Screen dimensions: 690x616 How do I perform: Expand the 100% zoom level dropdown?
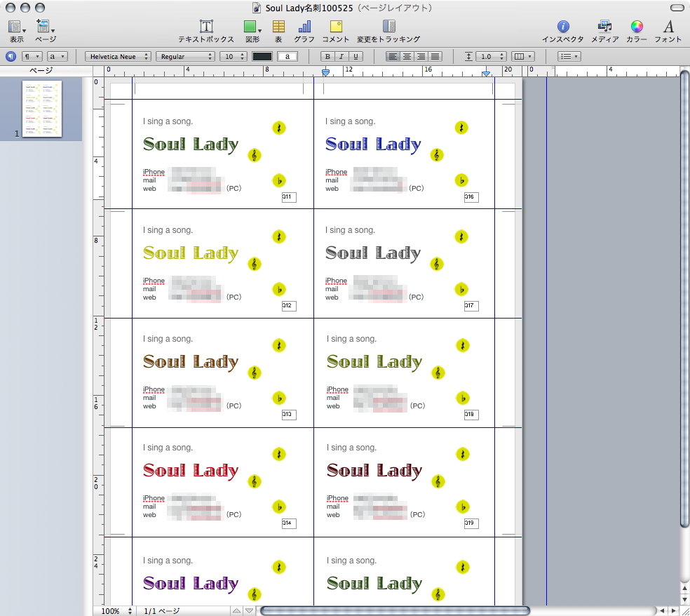[x=115, y=611]
